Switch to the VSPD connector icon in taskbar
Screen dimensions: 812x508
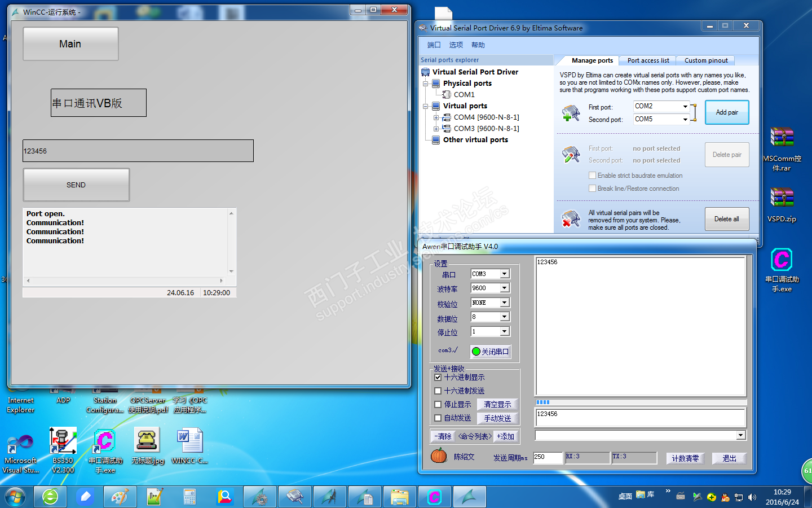coord(294,497)
